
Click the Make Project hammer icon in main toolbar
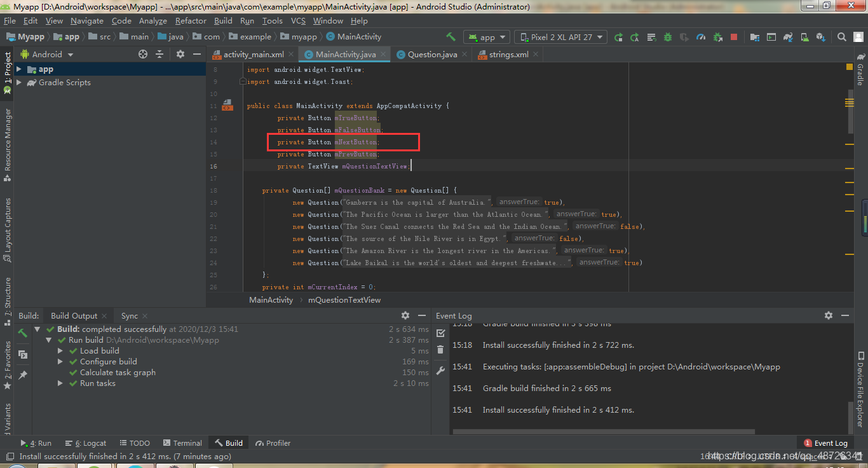click(x=451, y=37)
